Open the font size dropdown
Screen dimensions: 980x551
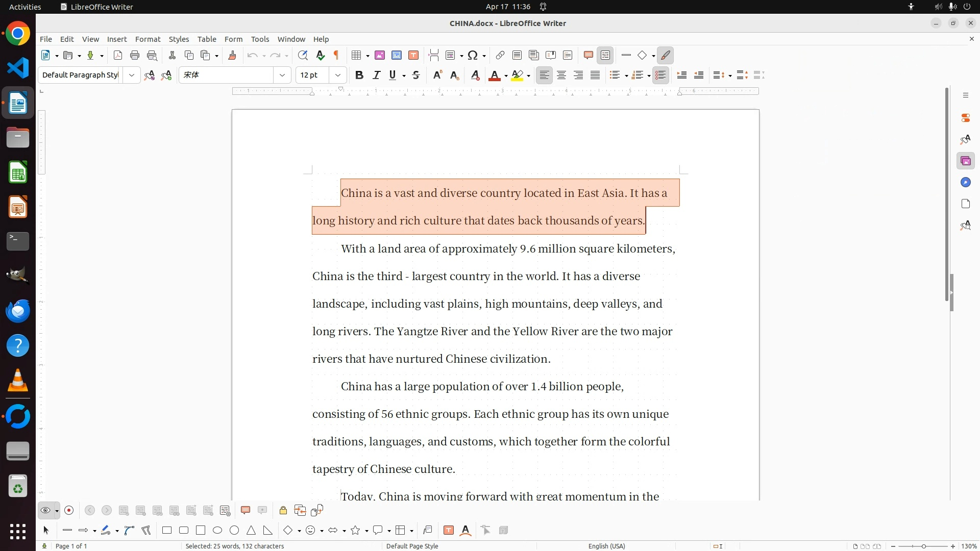pyautogui.click(x=338, y=75)
